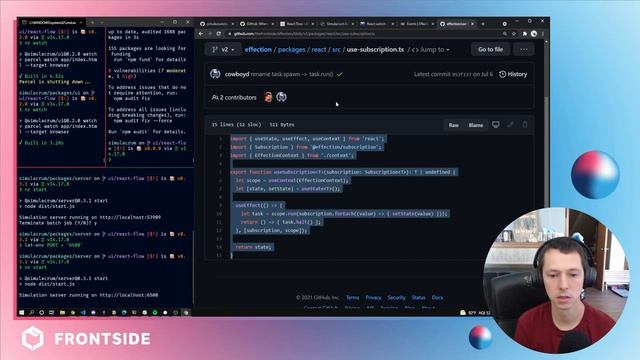Open Task View on taskbar
The width and height of the screenshot is (640, 360).
tap(52, 312)
